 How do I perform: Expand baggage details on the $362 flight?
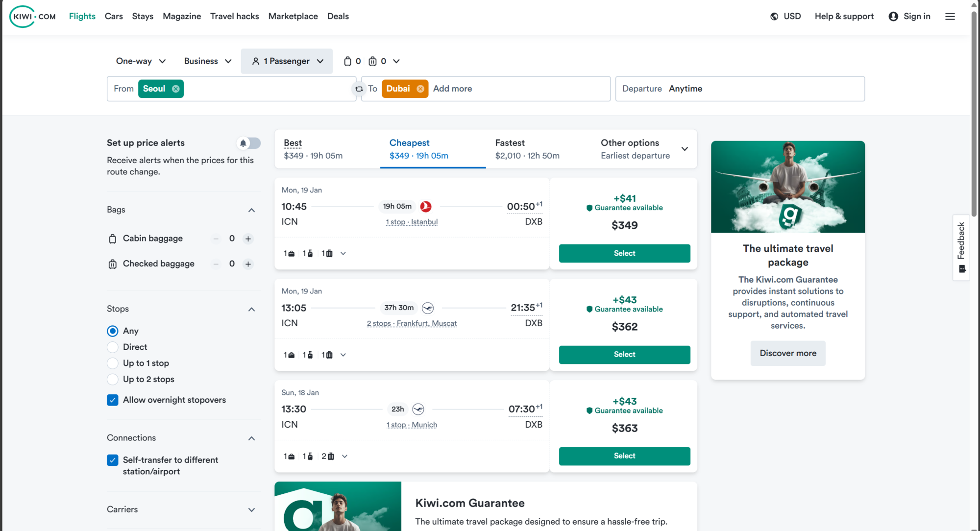(343, 355)
